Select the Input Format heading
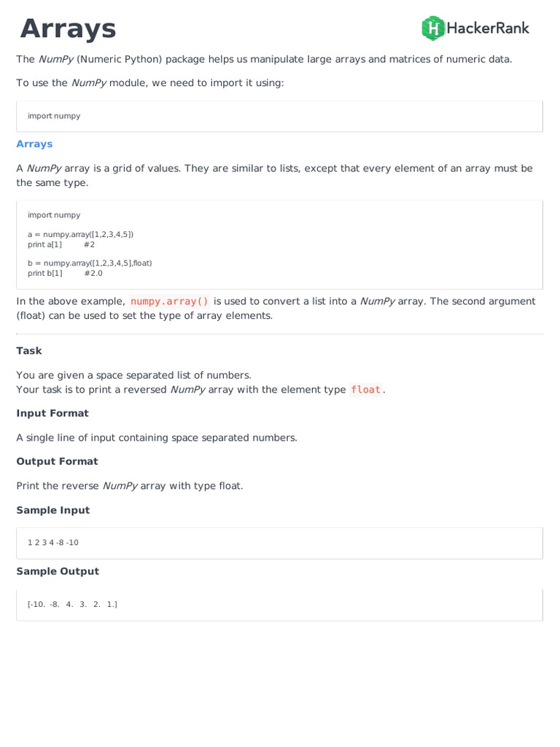Screen dimensions: 560x747 [52, 414]
